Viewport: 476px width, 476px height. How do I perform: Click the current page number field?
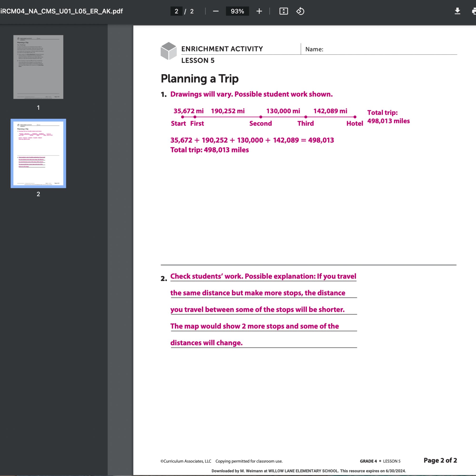pyautogui.click(x=176, y=11)
